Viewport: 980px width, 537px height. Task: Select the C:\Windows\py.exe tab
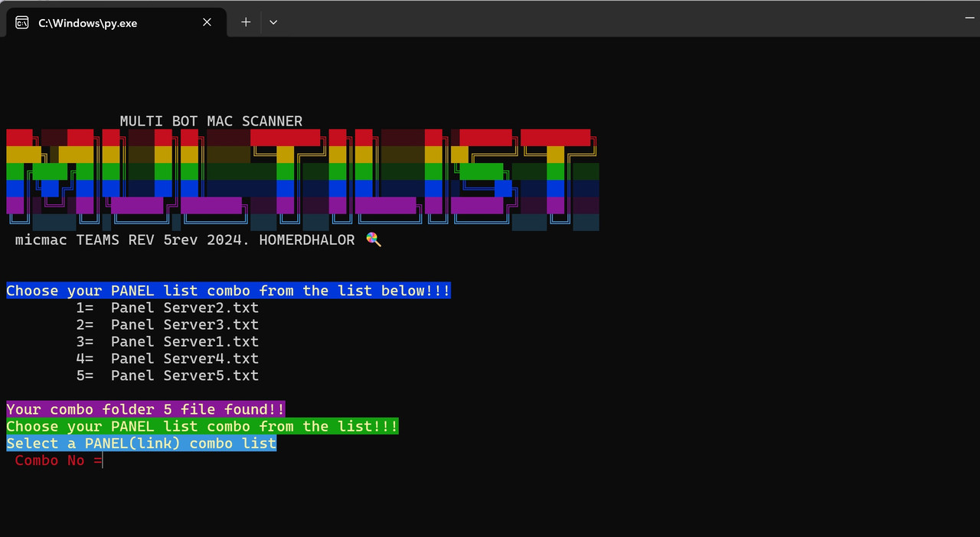pos(116,22)
